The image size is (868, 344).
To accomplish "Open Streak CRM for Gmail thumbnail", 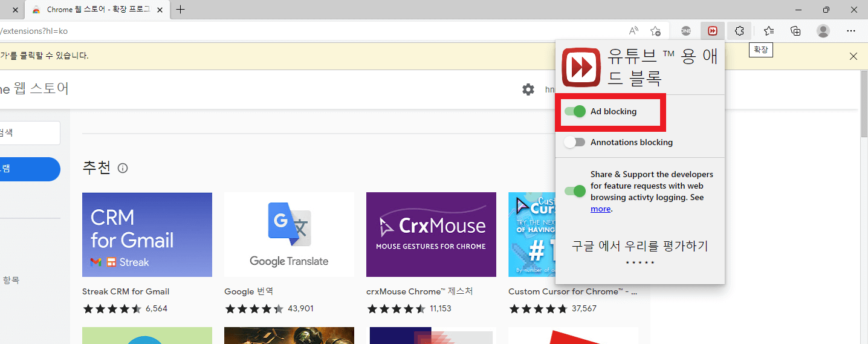I will (x=147, y=235).
